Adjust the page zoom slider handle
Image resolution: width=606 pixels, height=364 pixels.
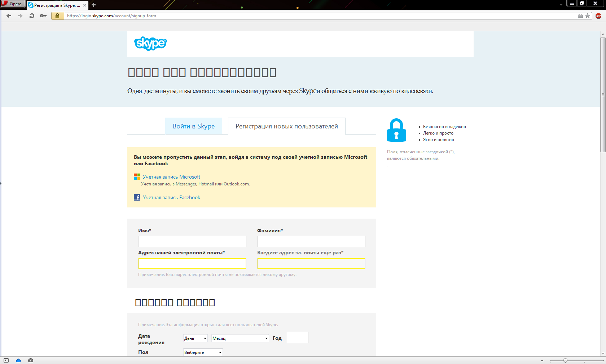pos(565,360)
